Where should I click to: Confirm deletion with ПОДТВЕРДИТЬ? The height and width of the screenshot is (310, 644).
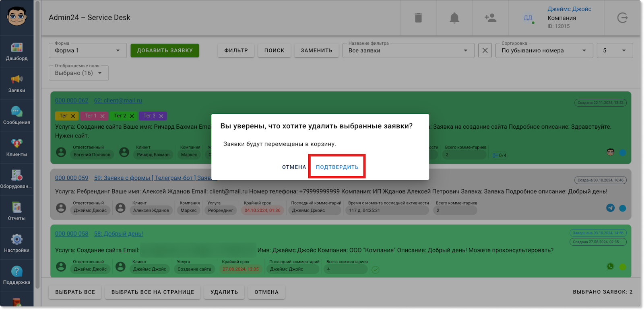pyautogui.click(x=337, y=167)
